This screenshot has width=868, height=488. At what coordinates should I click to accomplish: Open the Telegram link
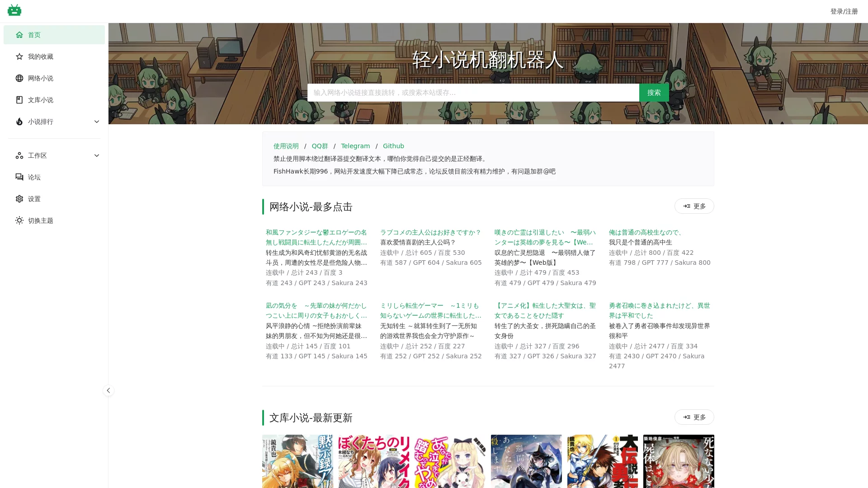tap(355, 146)
